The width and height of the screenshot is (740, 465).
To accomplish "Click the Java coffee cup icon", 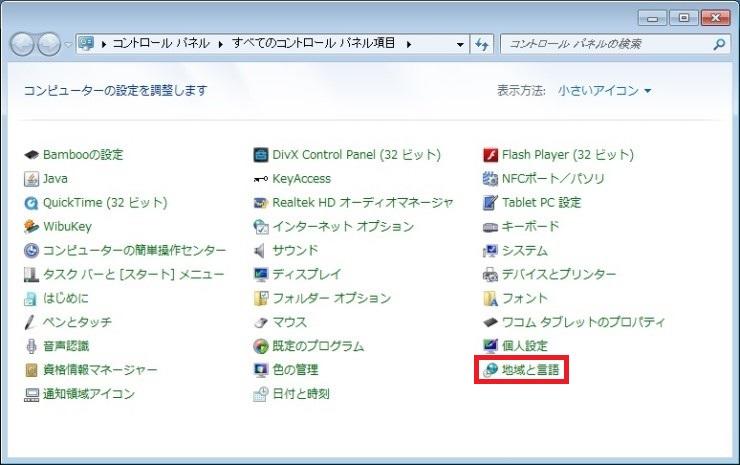I will 31,179.
